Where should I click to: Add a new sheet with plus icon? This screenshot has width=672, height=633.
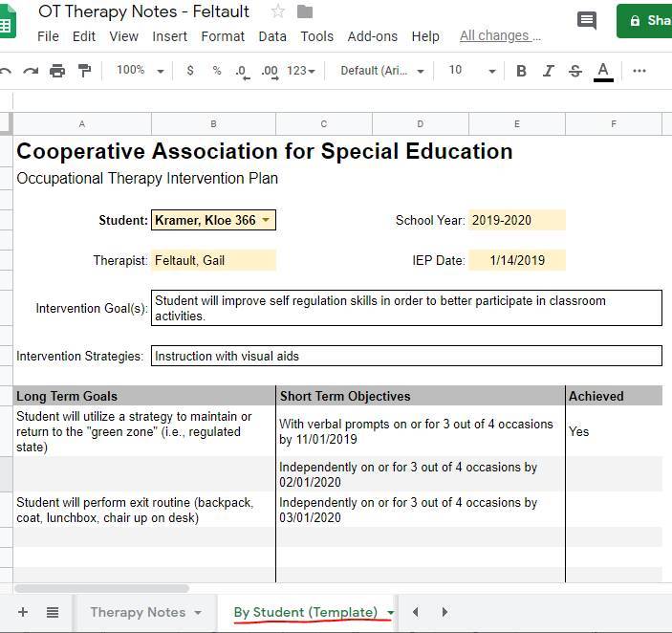[23, 612]
